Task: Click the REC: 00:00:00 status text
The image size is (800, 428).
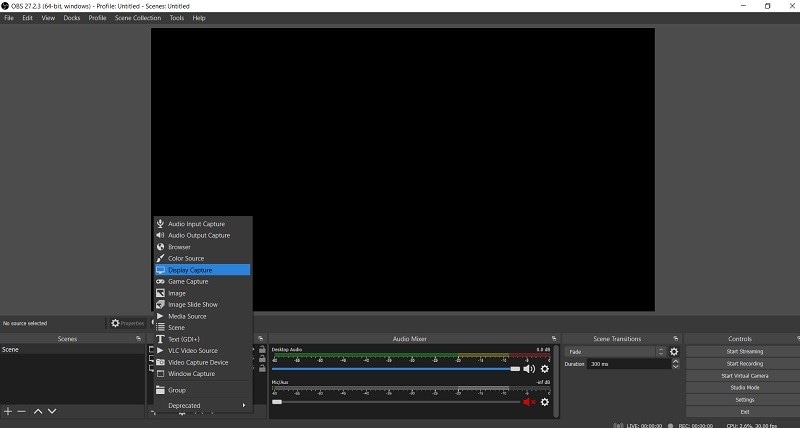Action: [695, 425]
